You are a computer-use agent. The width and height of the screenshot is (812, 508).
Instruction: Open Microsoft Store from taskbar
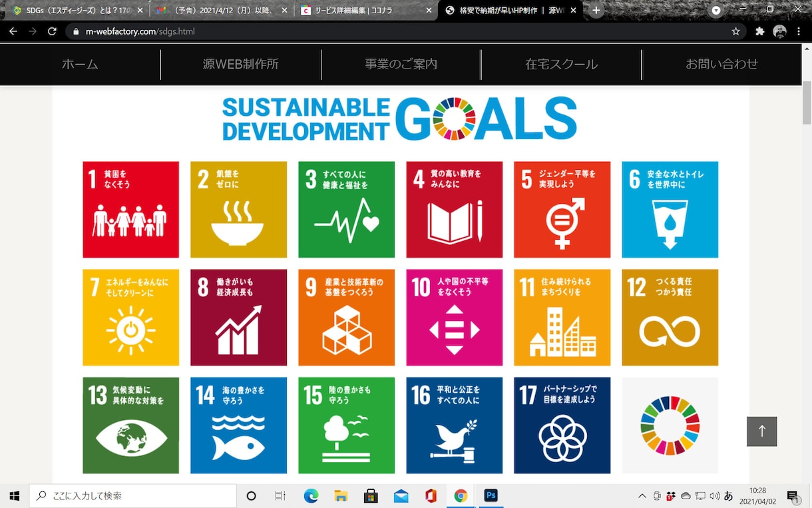371,496
